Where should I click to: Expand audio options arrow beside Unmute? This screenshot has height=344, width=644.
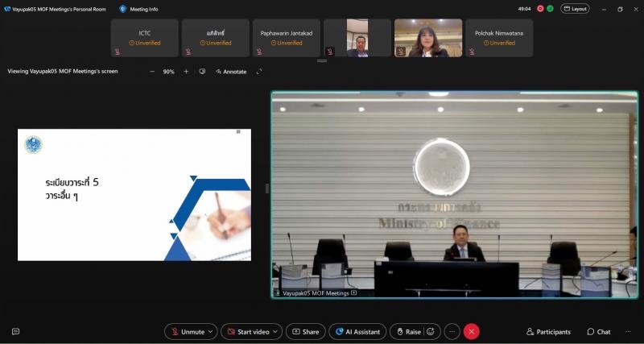click(x=211, y=332)
